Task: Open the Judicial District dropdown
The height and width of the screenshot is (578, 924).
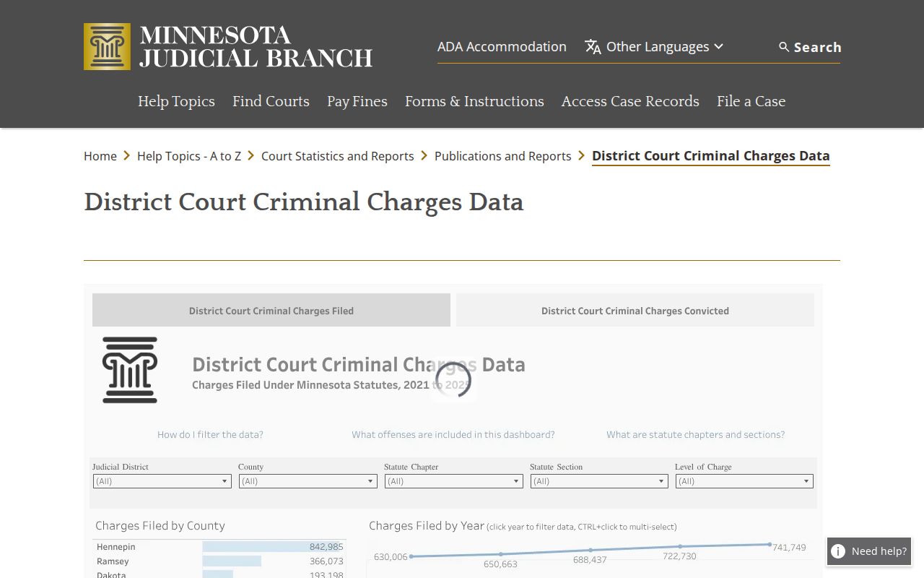Action: pyautogui.click(x=162, y=481)
